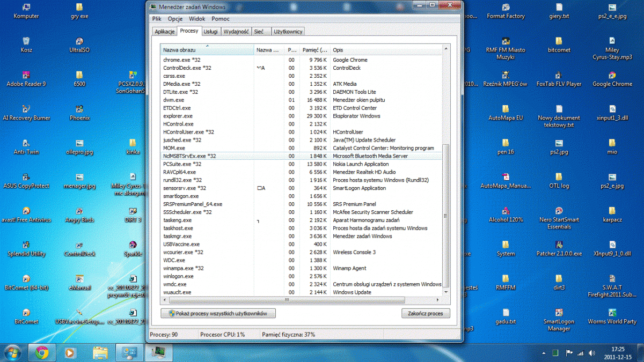This screenshot has height=362, width=644.
Task: Click Pokaż procesy wszystkich użytkowników button
Action: click(x=218, y=314)
